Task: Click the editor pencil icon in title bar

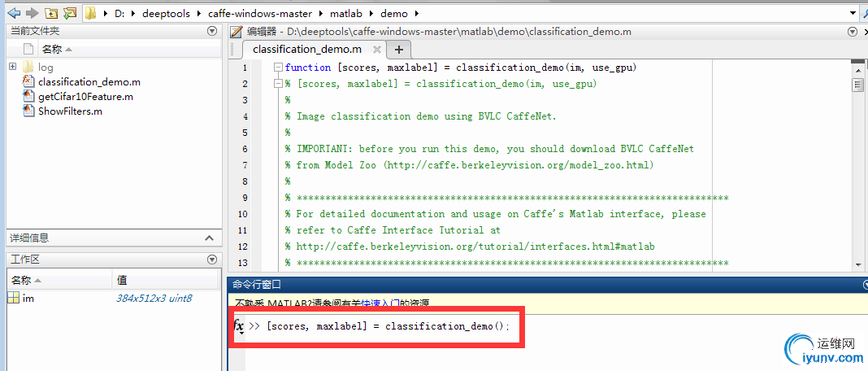Action: coord(237,33)
